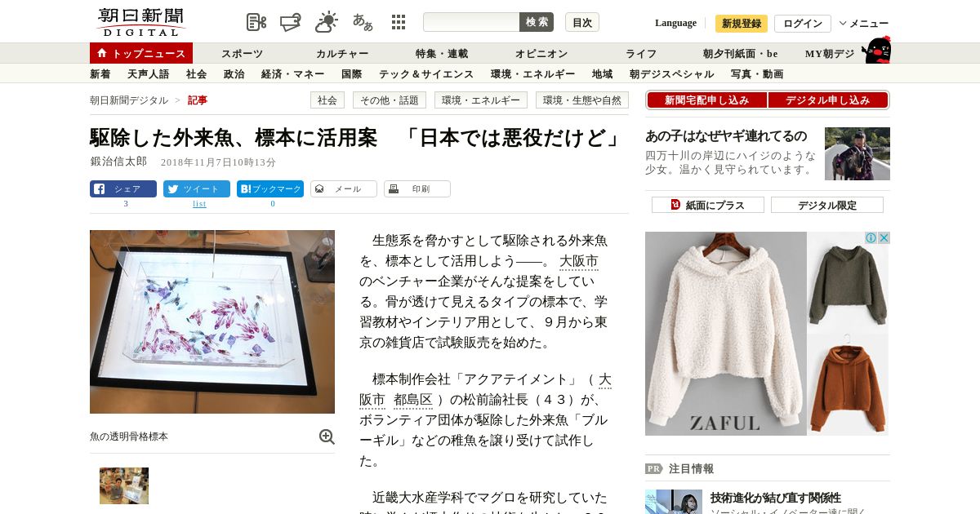Go to トップニュース tab
980x514 pixels.
point(141,53)
